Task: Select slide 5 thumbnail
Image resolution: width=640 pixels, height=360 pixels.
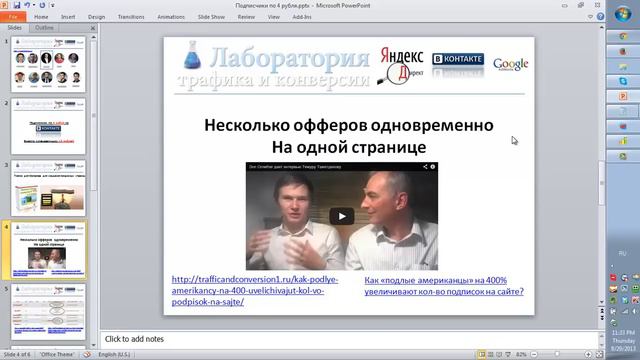Action: click(x=48, y=312)
